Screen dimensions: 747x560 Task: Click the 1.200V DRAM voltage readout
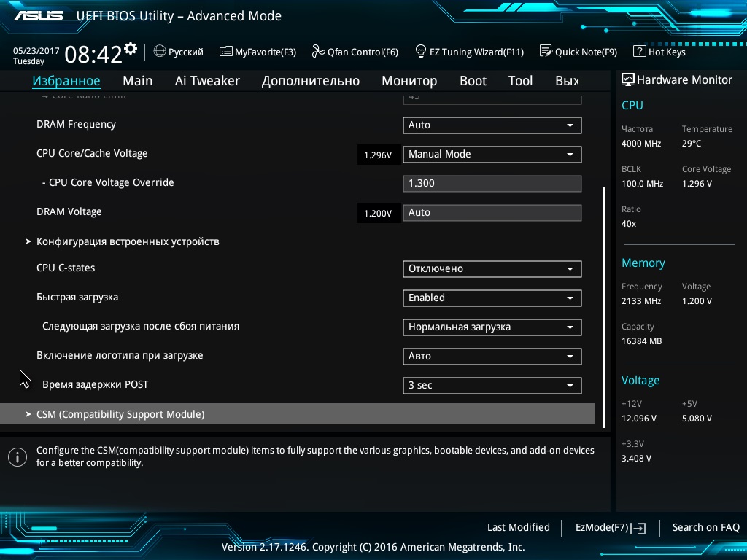[378, 213]
